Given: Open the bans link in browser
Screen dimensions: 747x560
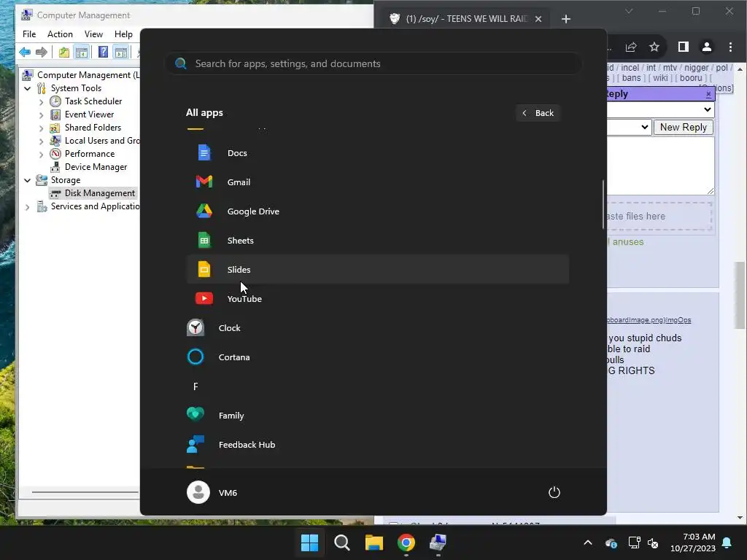Looking at the screenshot, I should tap(631, 77).
